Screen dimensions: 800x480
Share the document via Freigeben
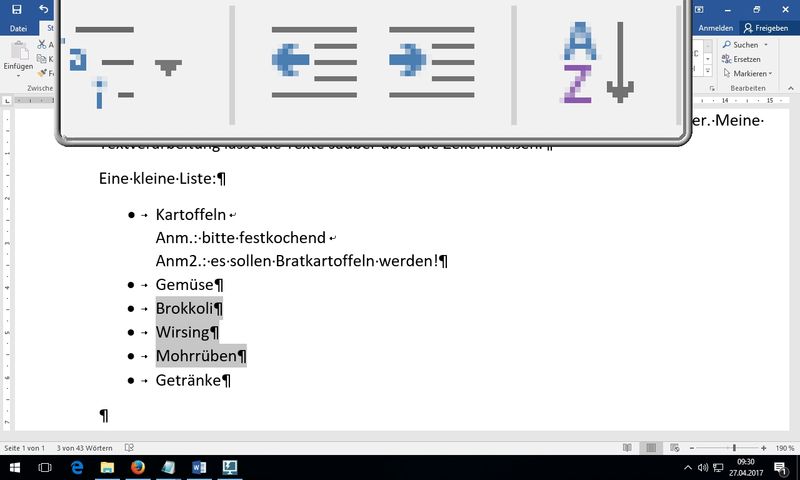[766, 28]
